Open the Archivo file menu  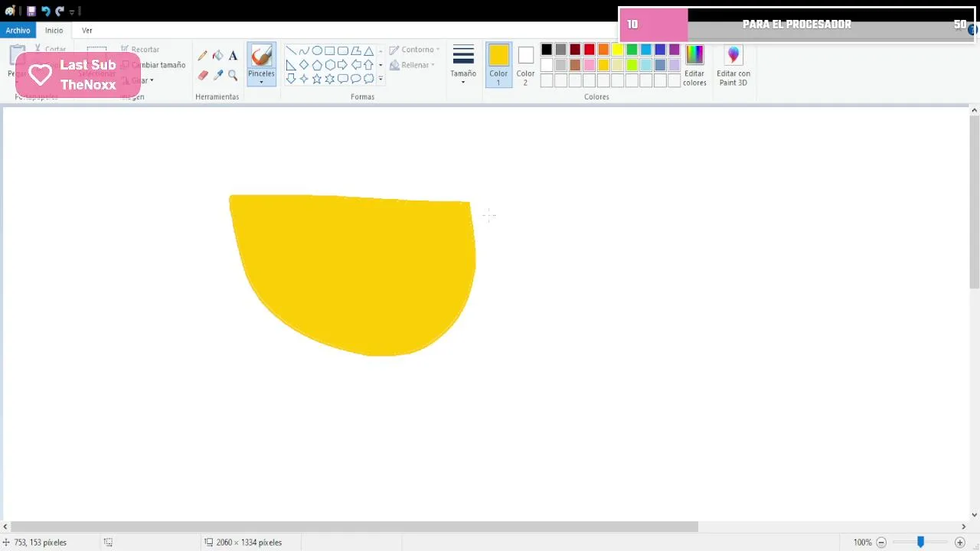pyautogui.click(x=18, y=31)
